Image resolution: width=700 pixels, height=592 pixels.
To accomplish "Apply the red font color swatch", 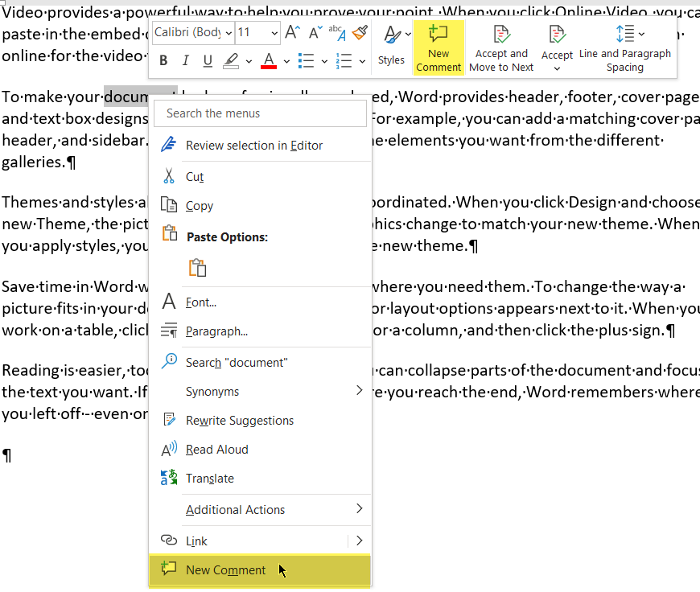I will click(x=268, y=61).
